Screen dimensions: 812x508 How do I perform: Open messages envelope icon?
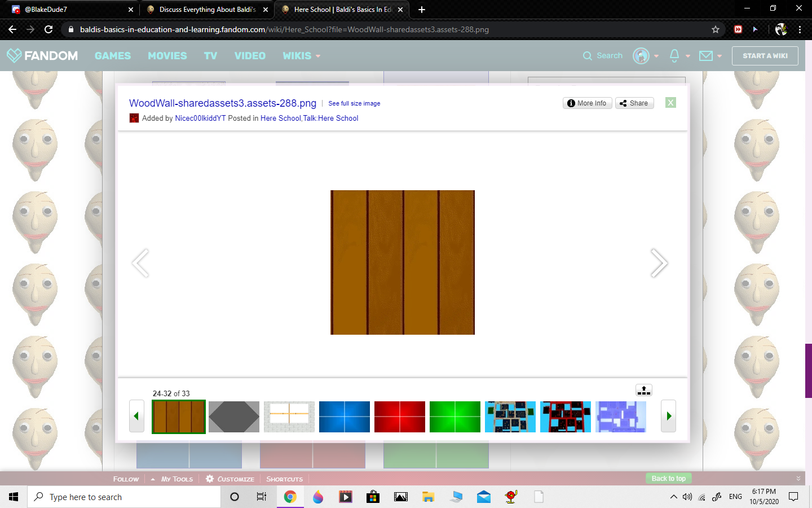coord(706,55)
